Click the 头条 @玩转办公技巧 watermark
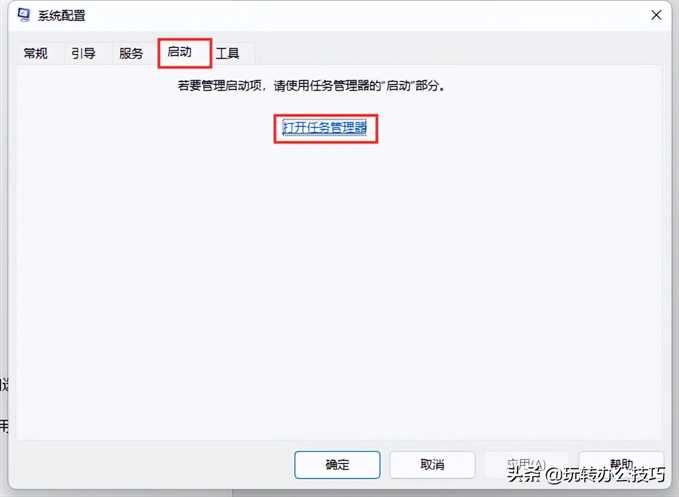679x497 pixels. [585, 475]
